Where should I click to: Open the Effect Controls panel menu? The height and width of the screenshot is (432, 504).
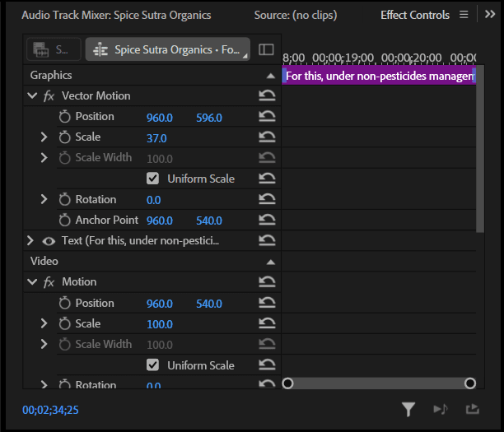point(464,15)
